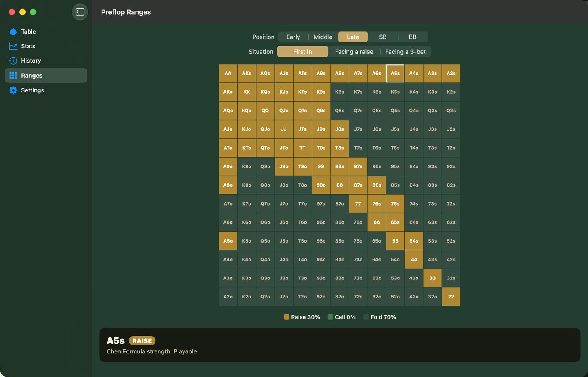The width and height of the screenshot is (588, 377).
Task: Select the 66 pair cell
Action: click(x=377, y=222)
